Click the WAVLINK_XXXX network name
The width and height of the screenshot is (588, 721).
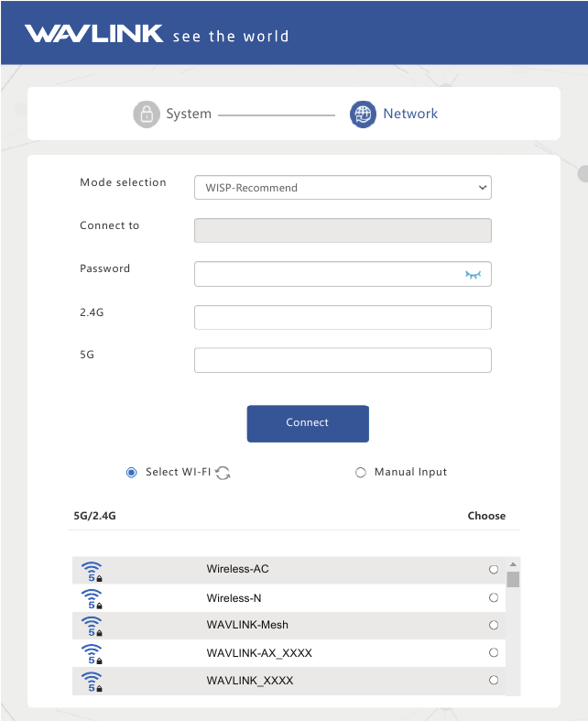(x=250, y=681)
